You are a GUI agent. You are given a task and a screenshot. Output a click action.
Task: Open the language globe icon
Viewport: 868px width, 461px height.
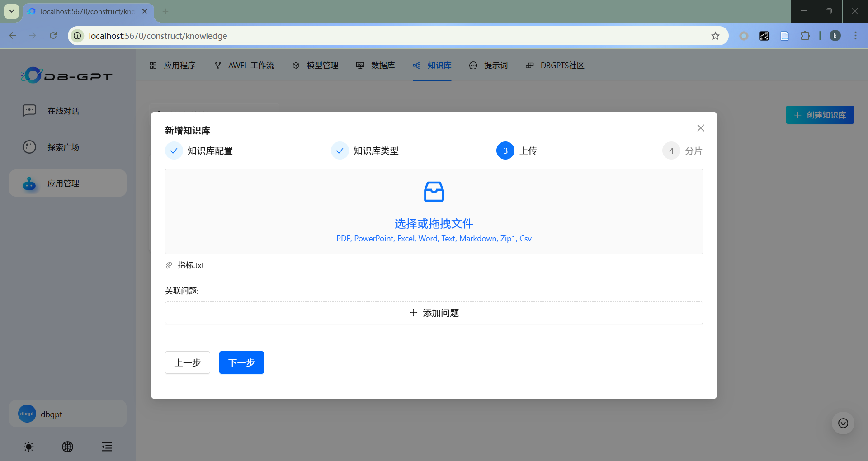pyautogui.click(x=67, y=447)
